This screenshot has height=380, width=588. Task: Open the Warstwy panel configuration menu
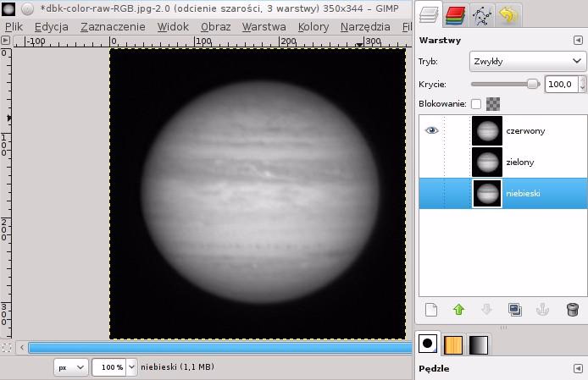578,40
